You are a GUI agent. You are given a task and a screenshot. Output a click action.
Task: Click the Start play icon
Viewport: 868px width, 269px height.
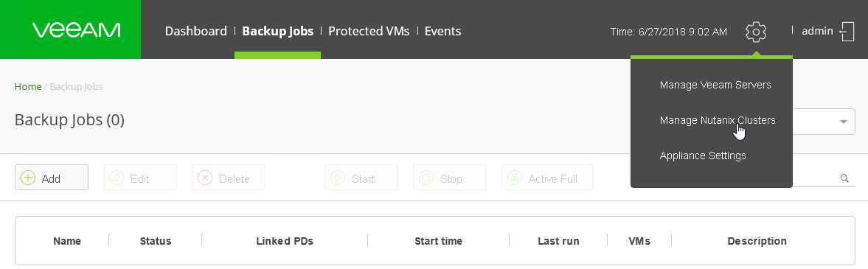click(x=338, y=178)
